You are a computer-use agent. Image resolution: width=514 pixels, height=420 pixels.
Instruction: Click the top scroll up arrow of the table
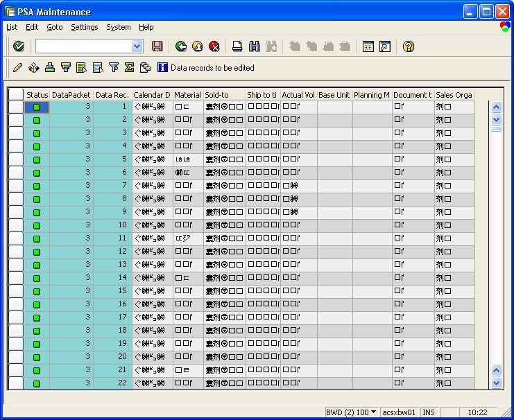coord(496,107)
